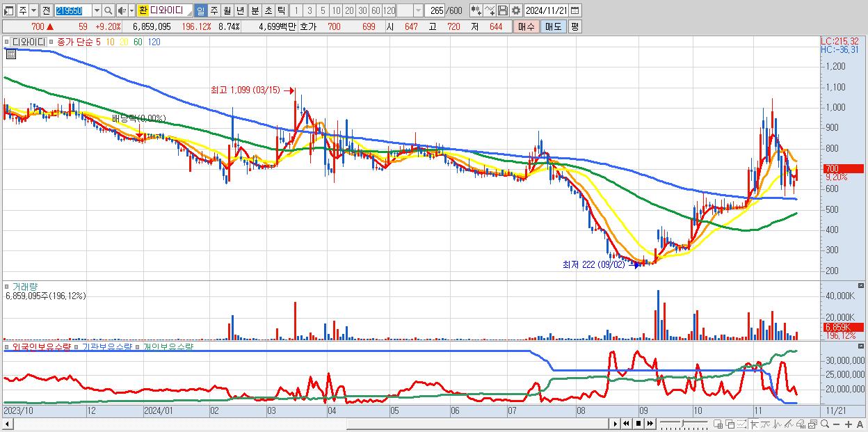Open the calendar date picker icon
The image size is (868, 432).
coord(574,10)
